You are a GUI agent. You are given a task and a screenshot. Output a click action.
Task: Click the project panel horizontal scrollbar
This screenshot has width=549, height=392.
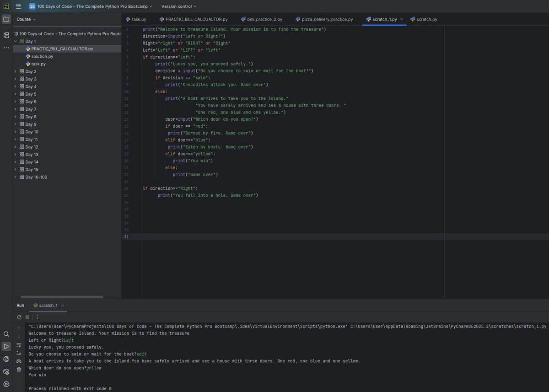pos(62,297)
